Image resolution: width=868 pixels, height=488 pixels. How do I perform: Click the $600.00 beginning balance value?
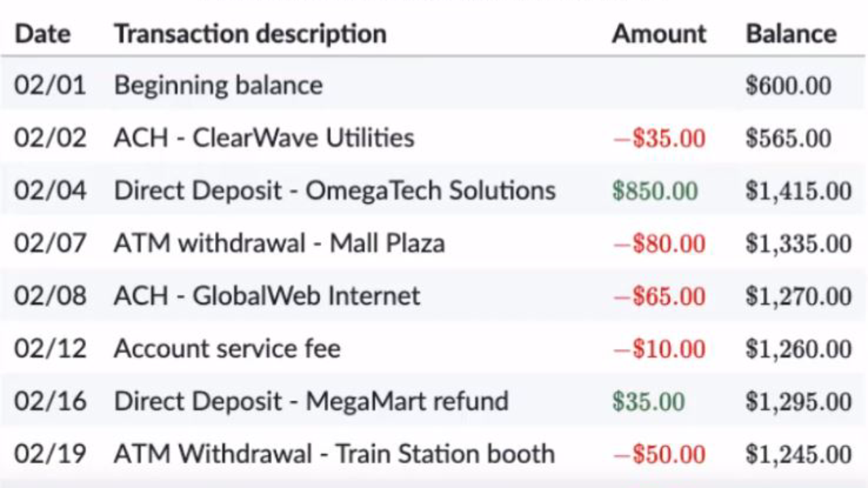point(788,86)
